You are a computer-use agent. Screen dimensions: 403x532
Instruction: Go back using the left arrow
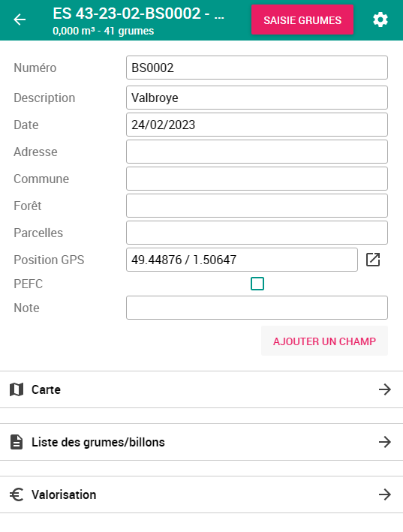20,20
